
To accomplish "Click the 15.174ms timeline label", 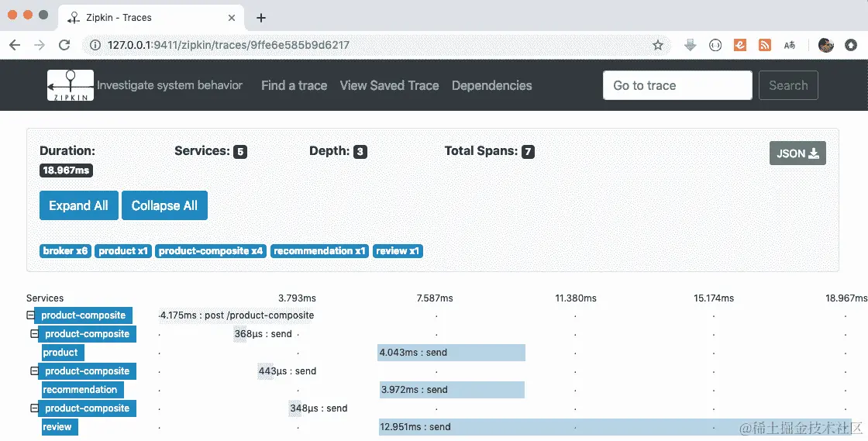I will [x=714, y=298].
